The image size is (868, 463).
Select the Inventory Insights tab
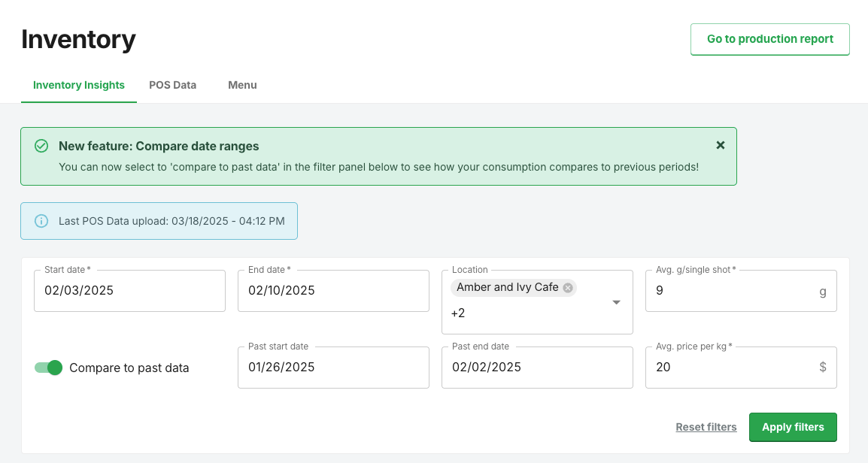point(79,85)
